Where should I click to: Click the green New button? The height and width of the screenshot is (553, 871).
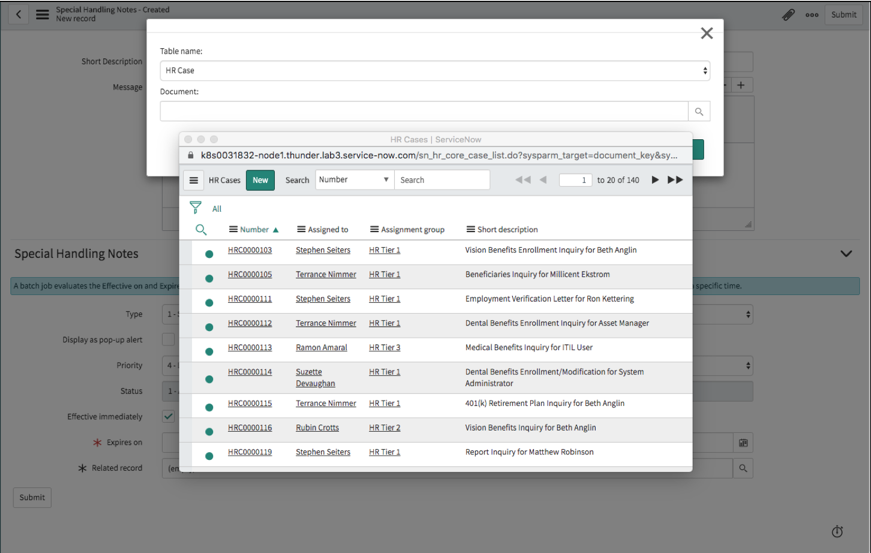(x=260, y=180)
